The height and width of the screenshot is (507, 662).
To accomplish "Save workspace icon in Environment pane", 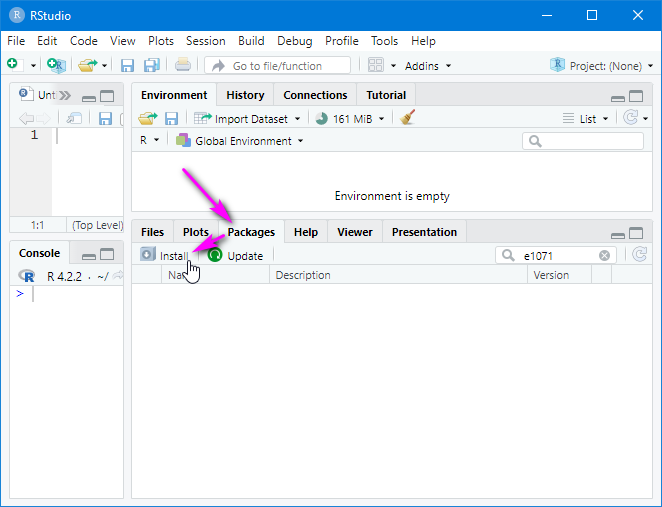I will pos(171,119).
